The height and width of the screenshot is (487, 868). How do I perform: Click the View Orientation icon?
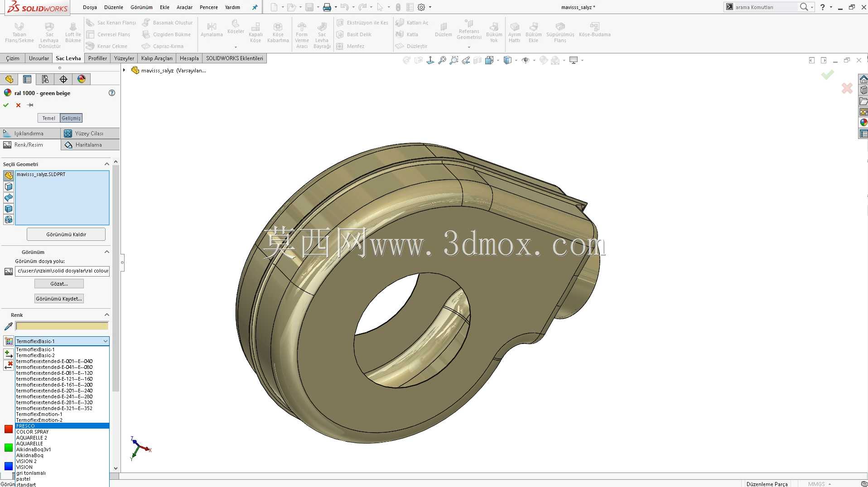click(x=489, y=60)
